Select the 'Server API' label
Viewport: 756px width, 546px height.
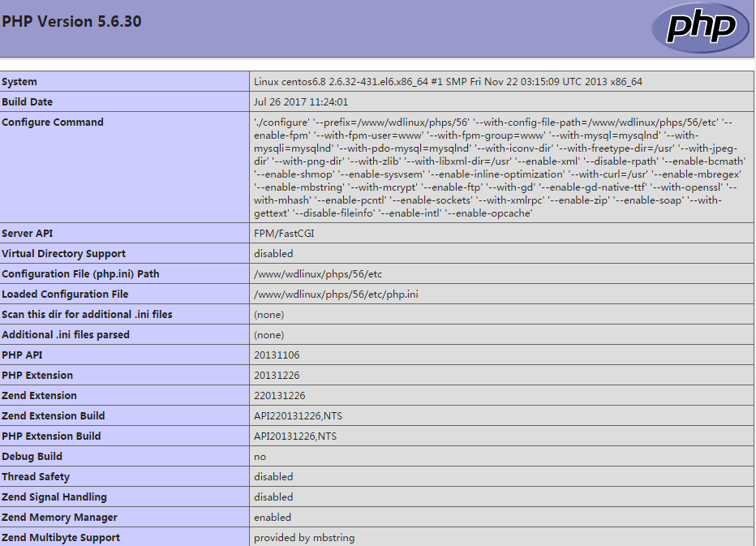coord(28,234)
